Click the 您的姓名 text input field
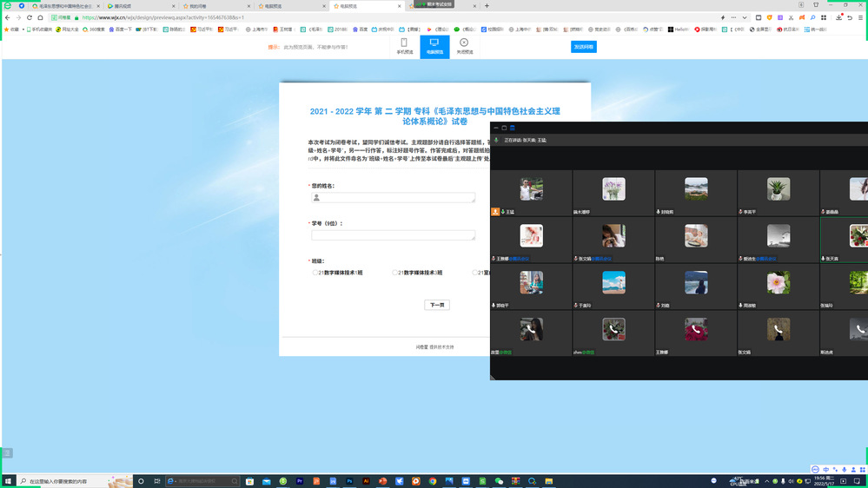This screenshot has height=488, width=868. 394,198
